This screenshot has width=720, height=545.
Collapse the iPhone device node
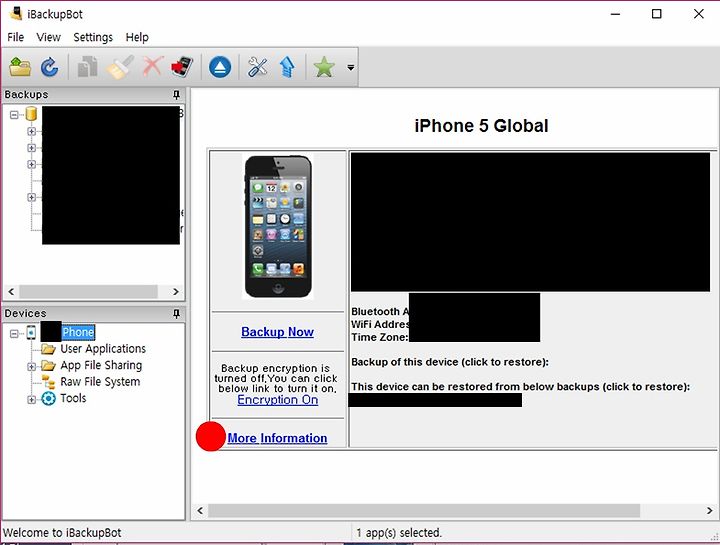point(14,333)
